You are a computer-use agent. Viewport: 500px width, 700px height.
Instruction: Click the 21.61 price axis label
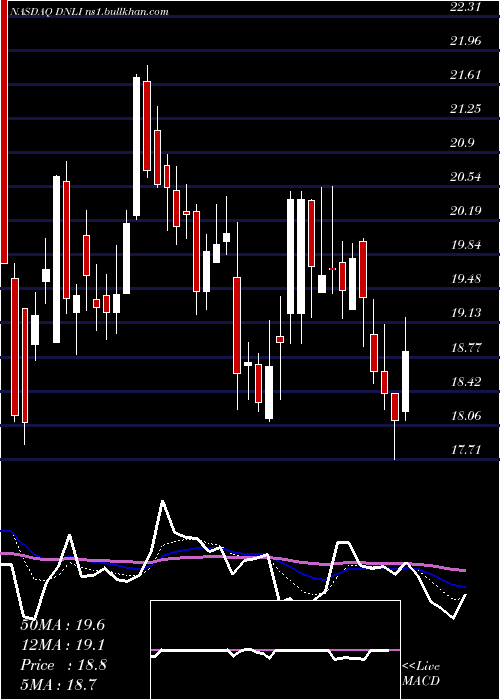[x=466, y=75]
